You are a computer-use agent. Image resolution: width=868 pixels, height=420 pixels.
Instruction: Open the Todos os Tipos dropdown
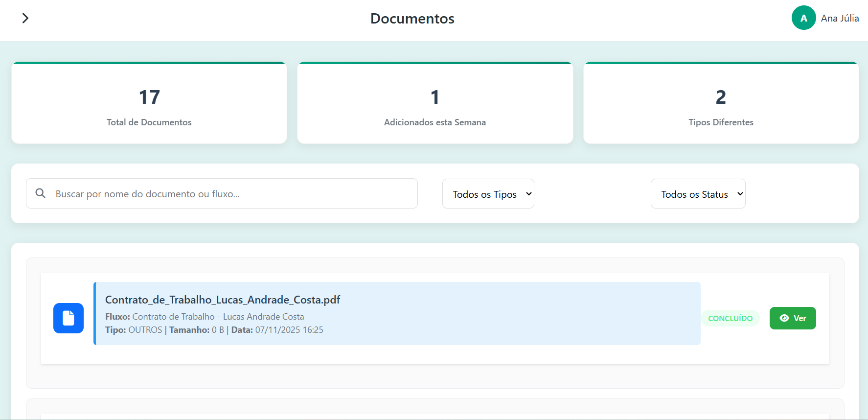(x=488, y=194)
